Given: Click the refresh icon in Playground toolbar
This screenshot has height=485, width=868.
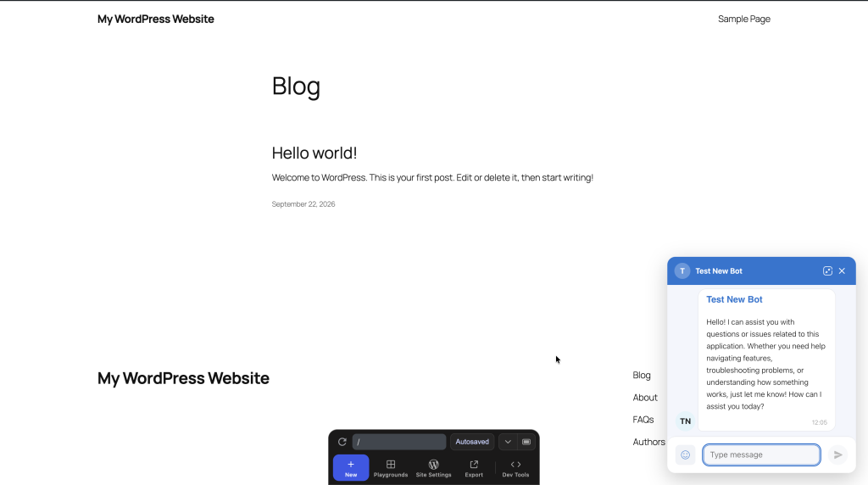Looking at the screenshot, I should coord(342,442).
